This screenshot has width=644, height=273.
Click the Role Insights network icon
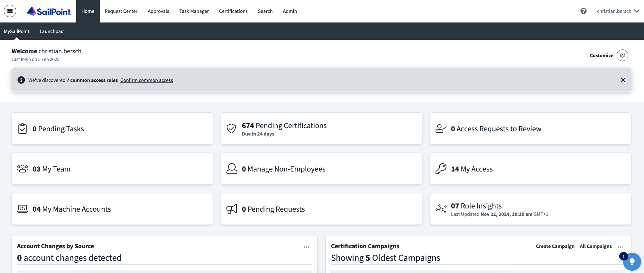click(x=441, y=209)
